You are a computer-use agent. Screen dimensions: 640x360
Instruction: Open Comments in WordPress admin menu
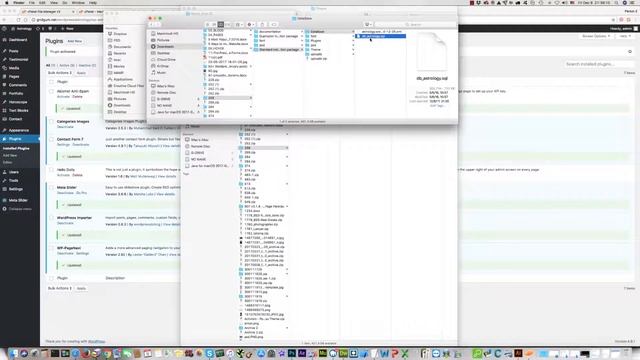tap(18, 85)
